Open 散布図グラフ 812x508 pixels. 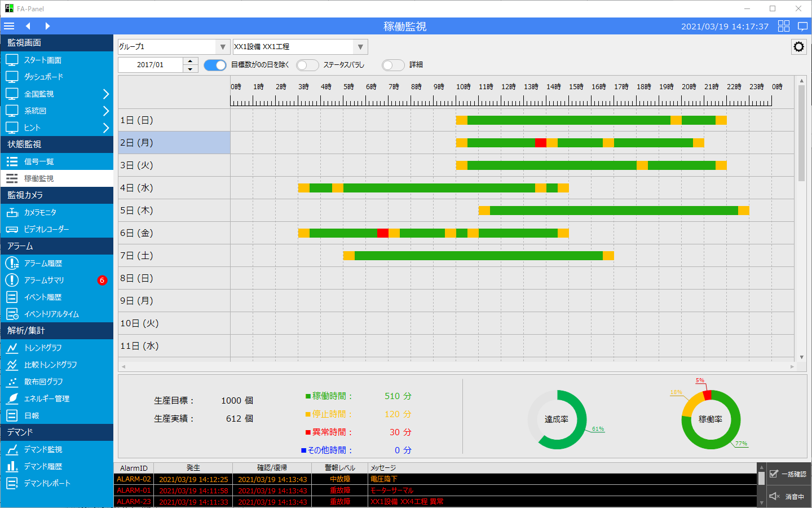tap(56, 382)
